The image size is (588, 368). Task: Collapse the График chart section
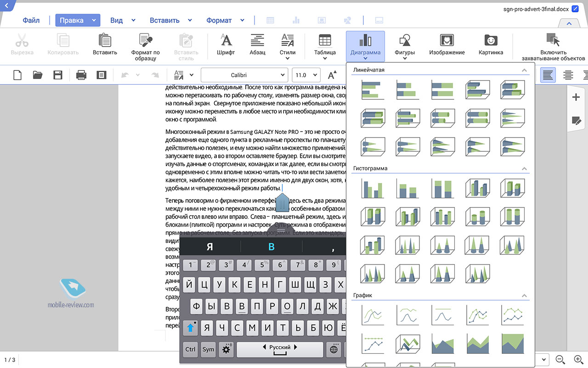[x=524, y=295]
